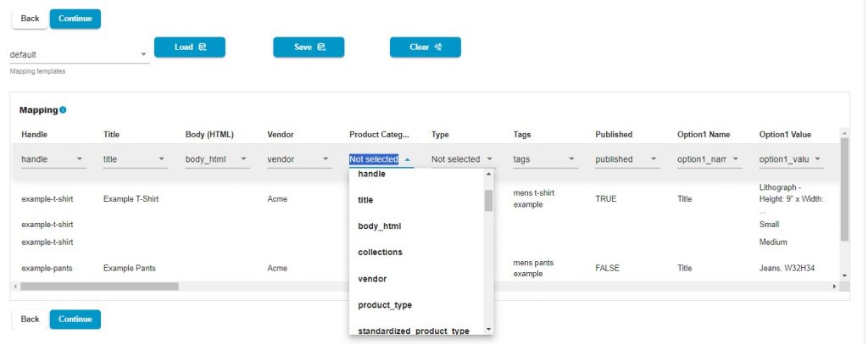Click the mens t-shirt example tags cell

point(534,199)
